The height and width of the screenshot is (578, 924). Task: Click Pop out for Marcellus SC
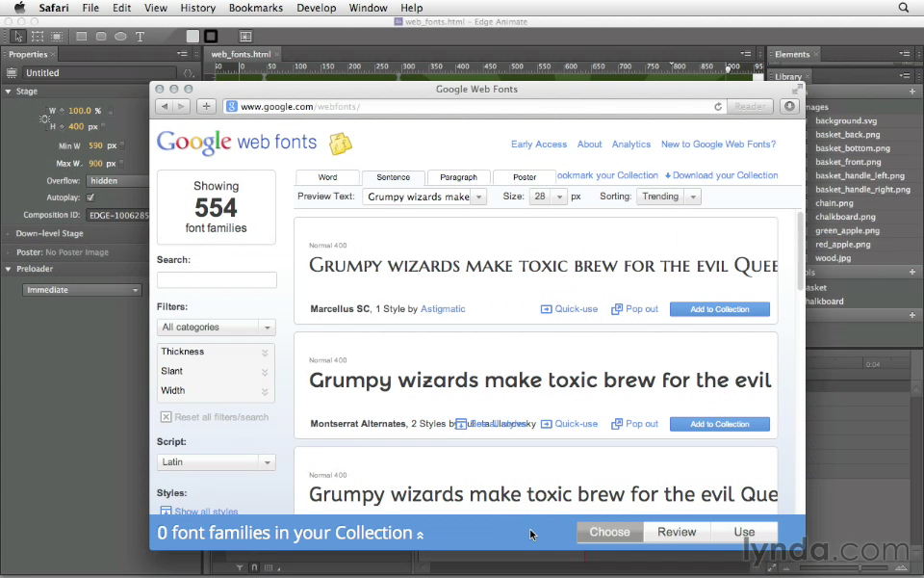[634, 309]
